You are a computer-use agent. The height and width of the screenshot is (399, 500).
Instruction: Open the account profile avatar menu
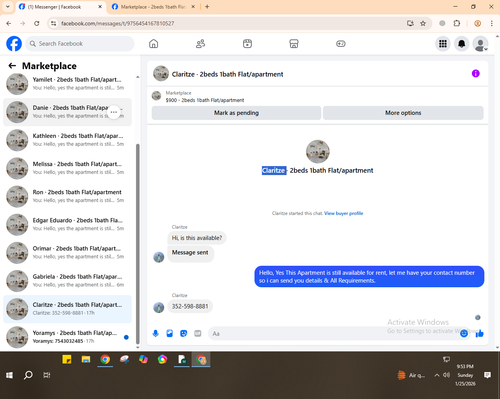point(480,44)
